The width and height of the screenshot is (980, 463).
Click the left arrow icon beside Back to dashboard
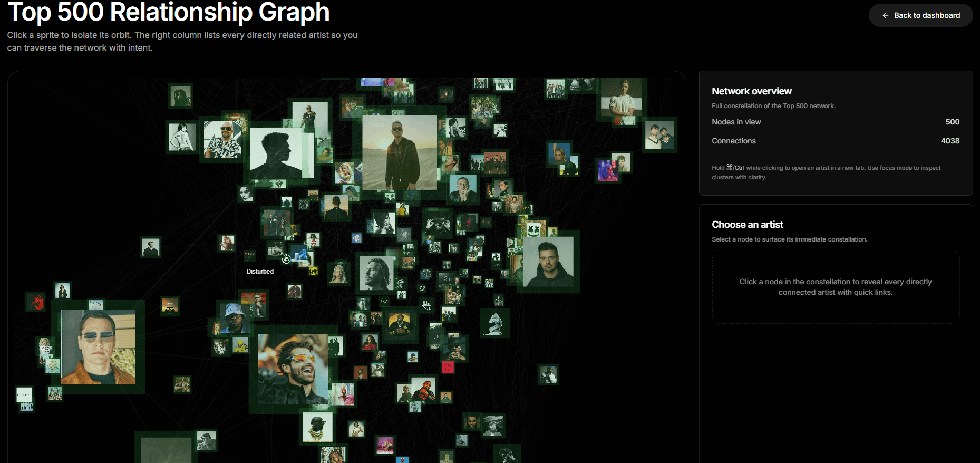(x=885, y=15)
